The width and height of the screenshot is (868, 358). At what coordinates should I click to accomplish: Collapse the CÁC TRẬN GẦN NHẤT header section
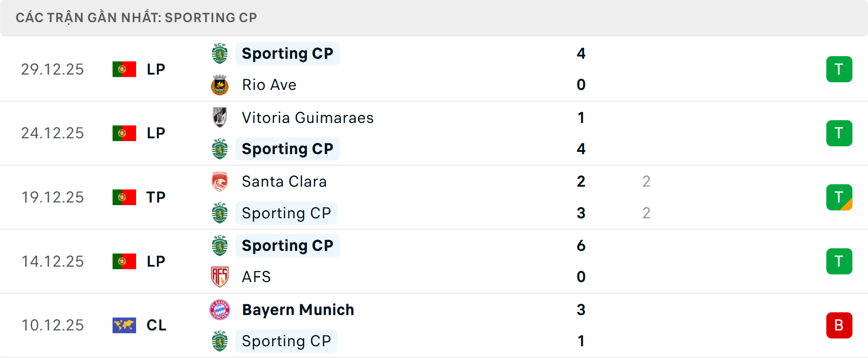coord(136,17)
